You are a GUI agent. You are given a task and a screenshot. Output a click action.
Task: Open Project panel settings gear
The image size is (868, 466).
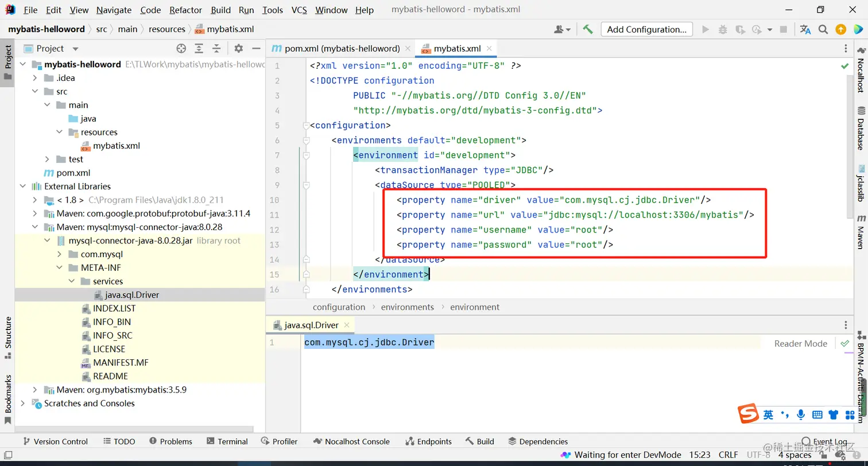pos(239,49)
